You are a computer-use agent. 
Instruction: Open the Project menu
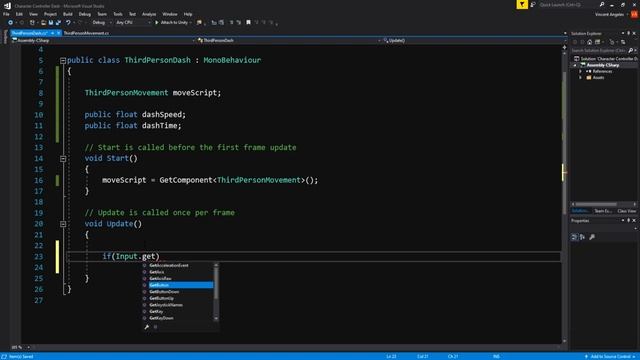click(x=50, y=14)
